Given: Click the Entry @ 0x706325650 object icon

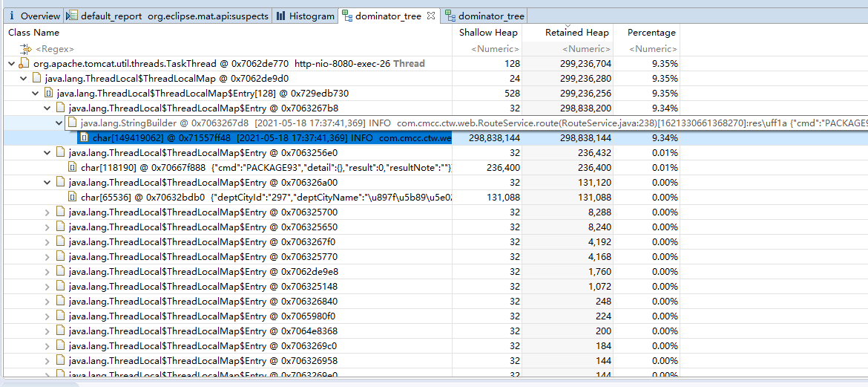Looking at the screenshot, I should (x=60, y=227).
